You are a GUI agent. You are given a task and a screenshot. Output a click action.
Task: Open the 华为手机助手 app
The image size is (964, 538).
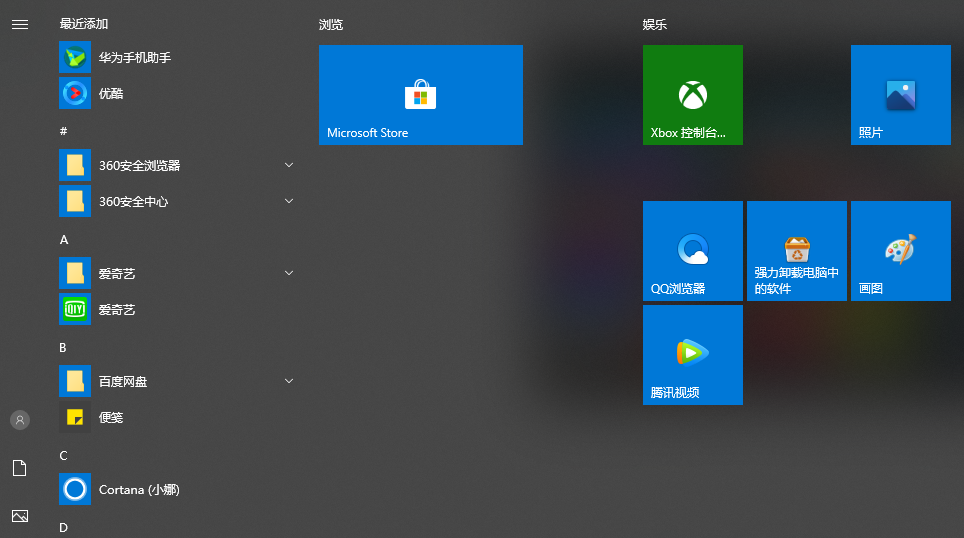(x=134, y=58)
